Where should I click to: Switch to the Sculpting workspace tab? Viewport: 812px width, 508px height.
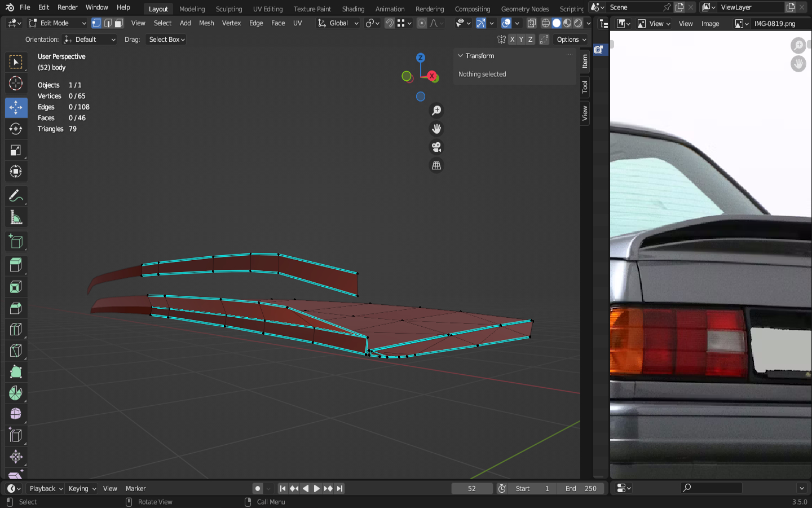pyautogui.click(x=228, y=9)
